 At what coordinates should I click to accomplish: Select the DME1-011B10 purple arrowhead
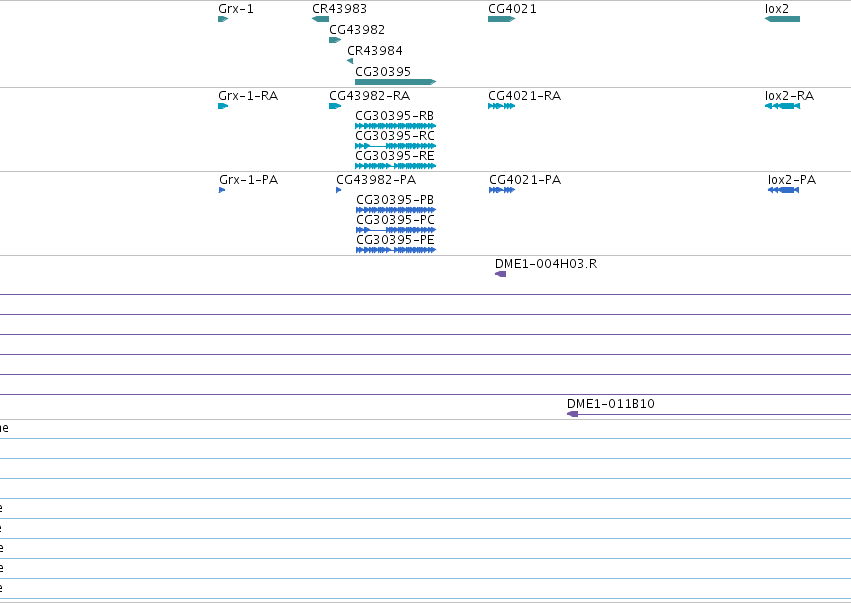click(x=572, y=414)
